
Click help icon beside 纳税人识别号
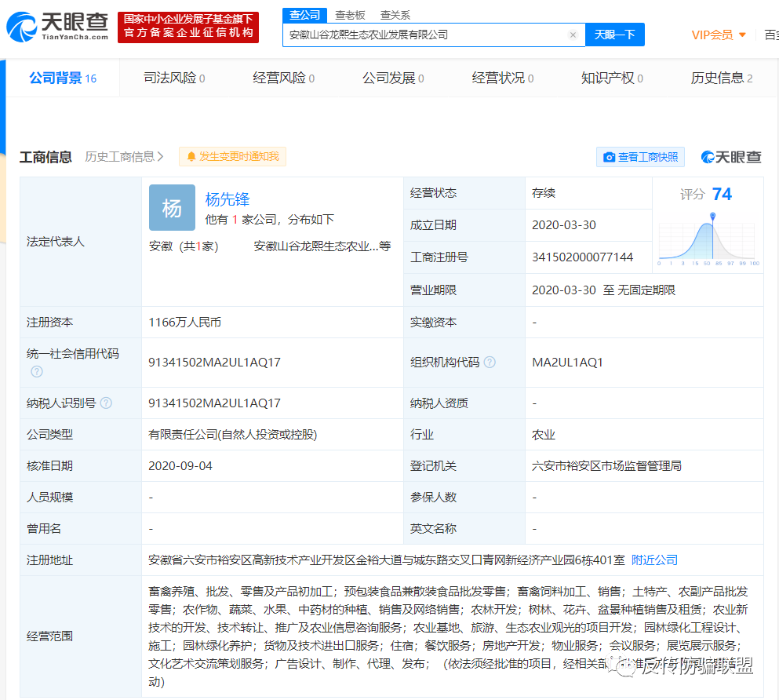(106, 403)
